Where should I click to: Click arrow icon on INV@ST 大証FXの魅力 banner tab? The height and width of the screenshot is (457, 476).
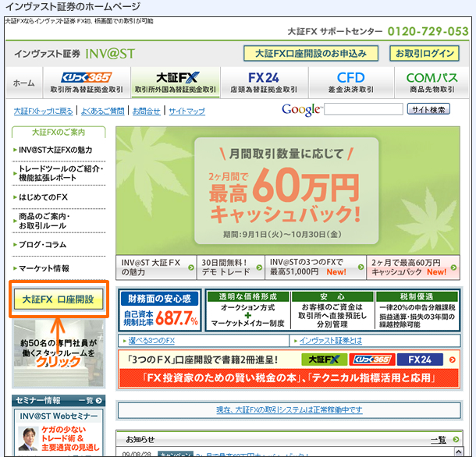[191, 267]
